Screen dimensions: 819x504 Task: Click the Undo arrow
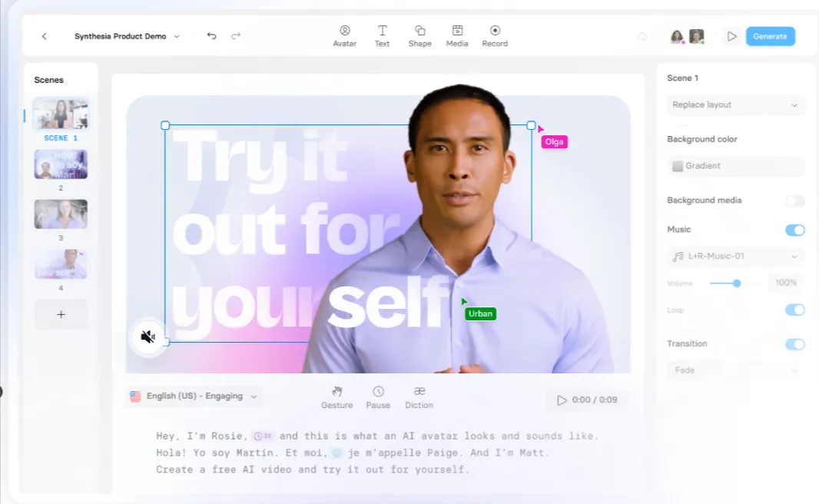coord(211,35)
